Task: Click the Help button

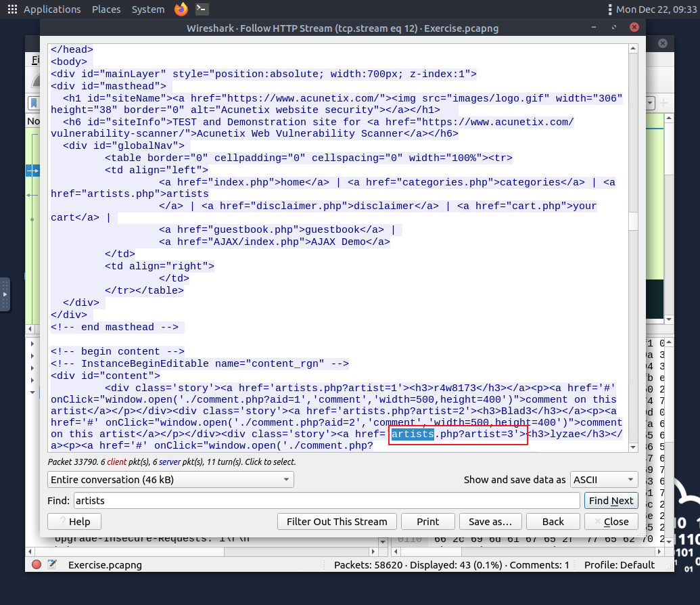Action: pos(74,522)
